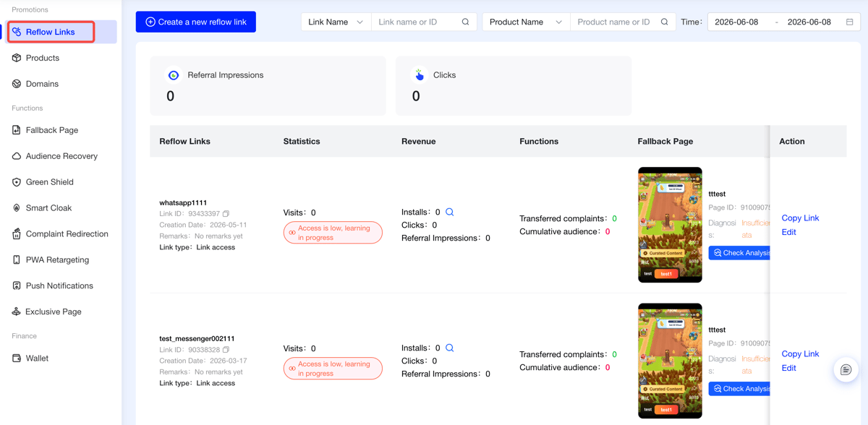Click the Smart Cloak flame icon
Viewport: 868px width, 425px height.
pyautogui.click(x=17, y=208)
